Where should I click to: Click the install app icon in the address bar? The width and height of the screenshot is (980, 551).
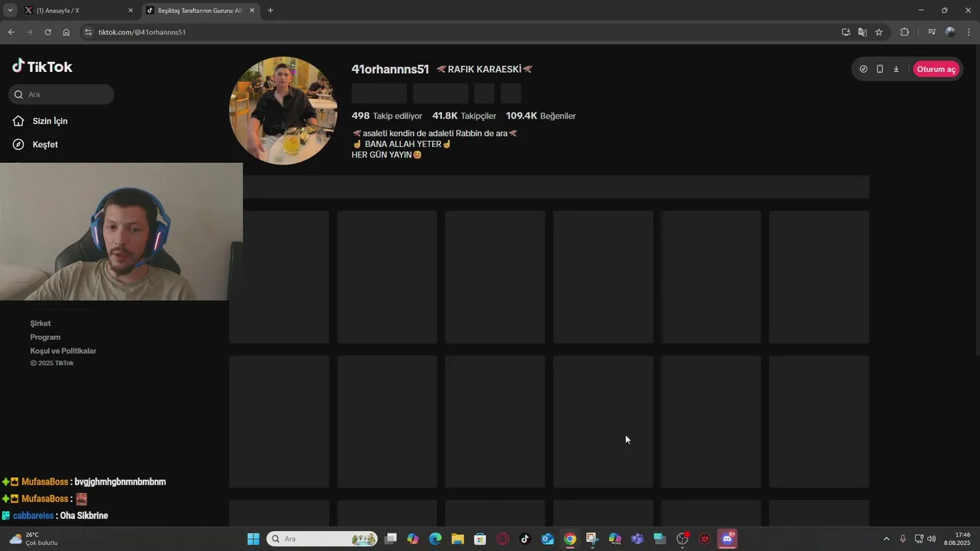(x=846, y=32)
